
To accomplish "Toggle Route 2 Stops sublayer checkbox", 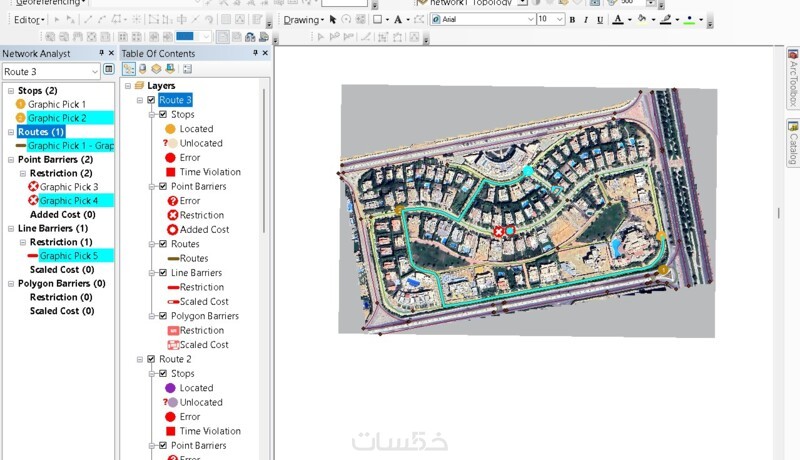I will [x=163, y=373].
